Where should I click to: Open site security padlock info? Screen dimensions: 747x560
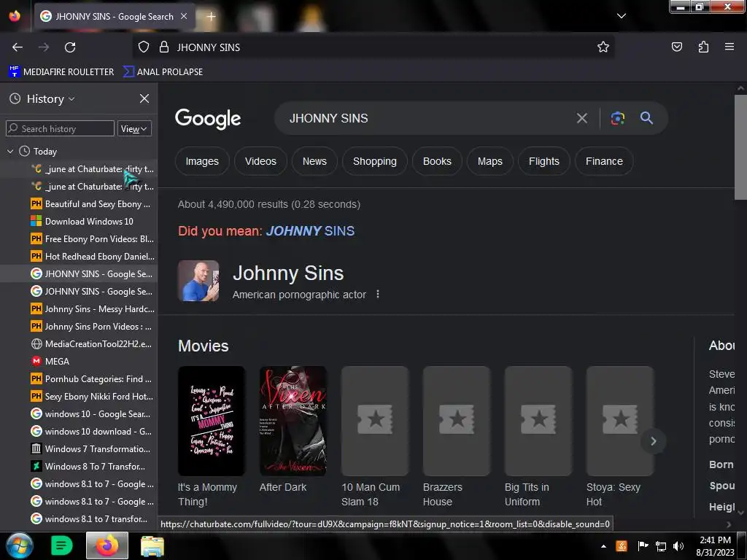click(x=164, y=47)
